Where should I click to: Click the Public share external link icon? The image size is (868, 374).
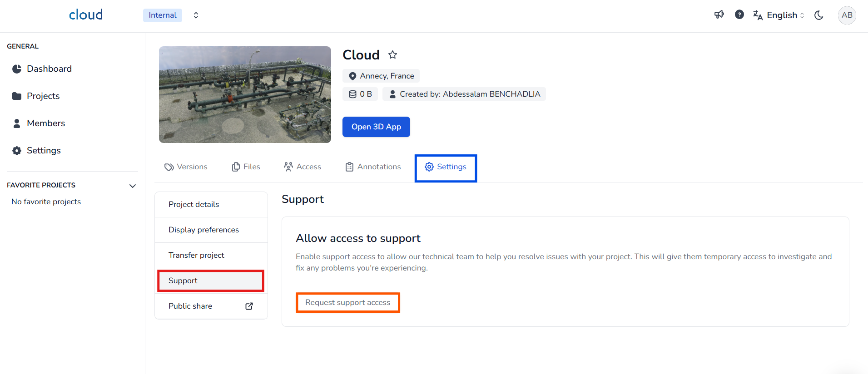pyautogui.click(x=249, y=306)
